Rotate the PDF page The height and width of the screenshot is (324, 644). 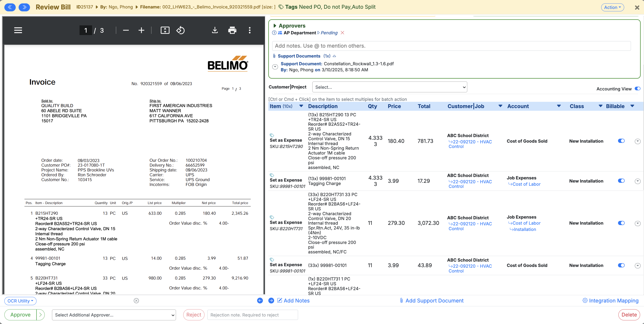pyautogui.click(x=181, y=30)
